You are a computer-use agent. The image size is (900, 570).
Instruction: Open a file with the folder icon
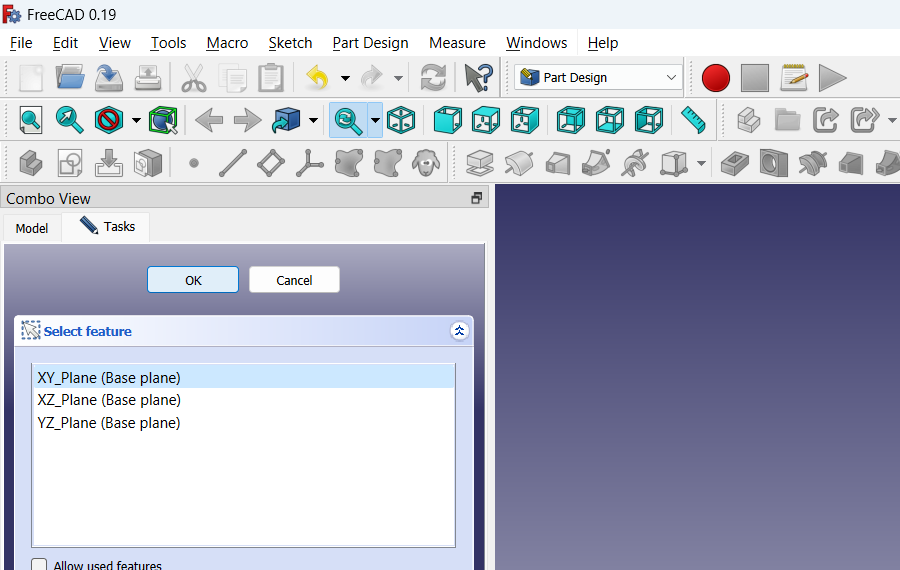coord(70,77)
